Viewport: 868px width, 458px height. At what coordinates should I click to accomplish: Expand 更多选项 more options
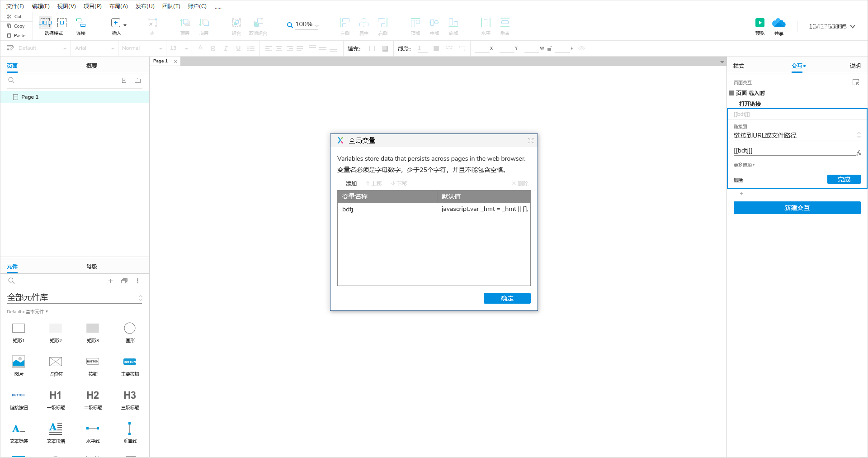(x=744, y=165)
